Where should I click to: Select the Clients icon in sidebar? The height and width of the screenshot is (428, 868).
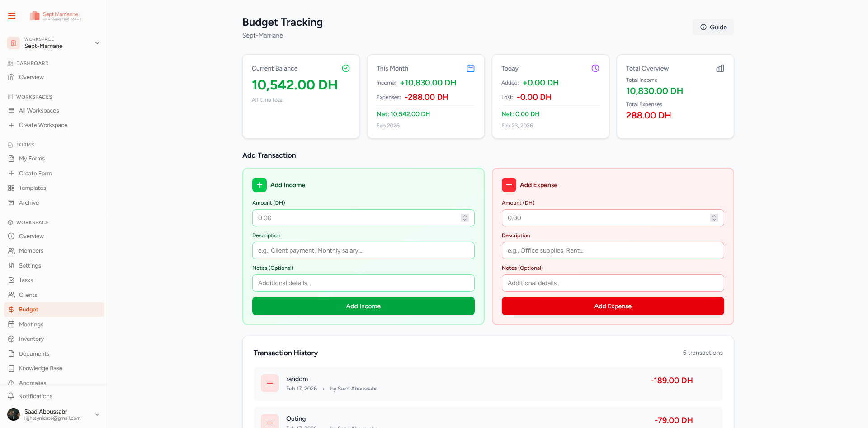tap(11, 295)
